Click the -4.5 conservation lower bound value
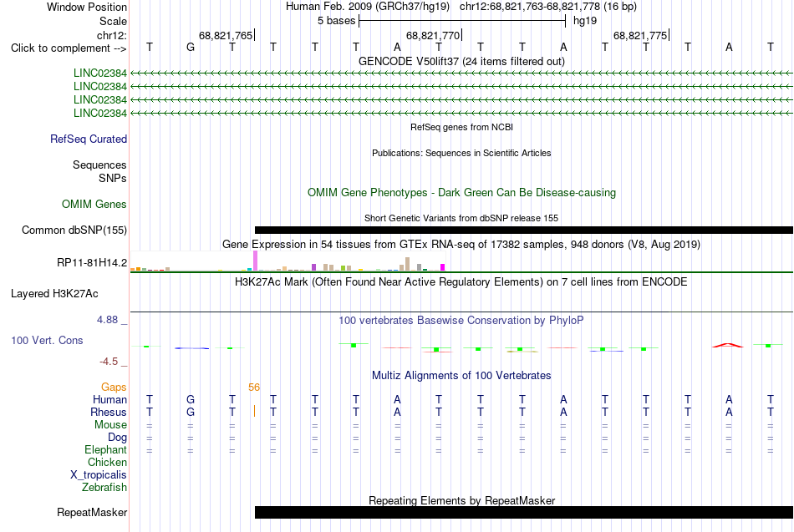 [109, 362]
